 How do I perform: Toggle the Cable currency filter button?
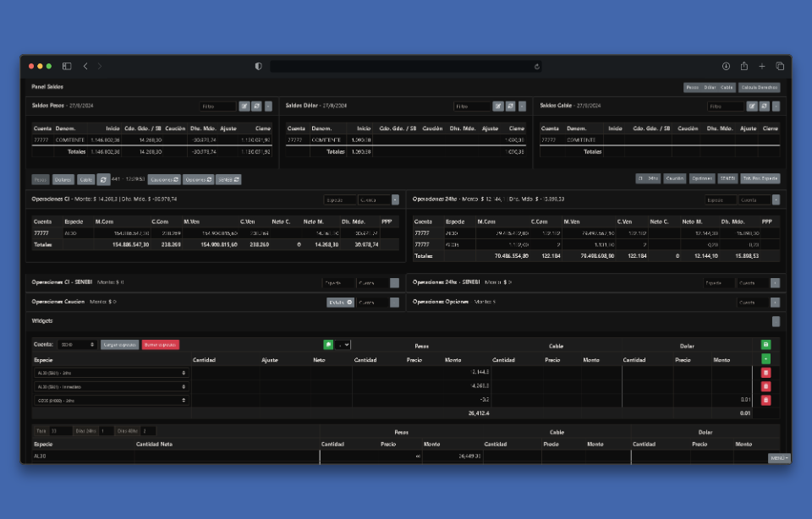point(86,179)
